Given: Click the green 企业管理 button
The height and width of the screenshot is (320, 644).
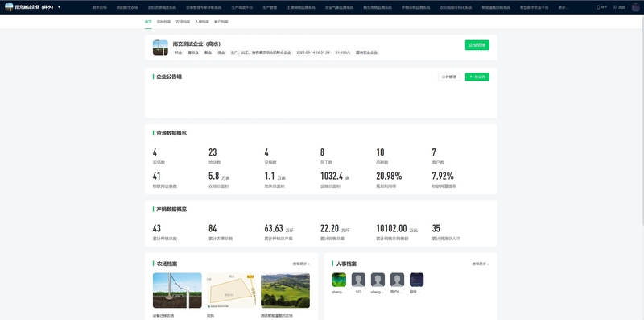Looking at the screenshot, I should click(x=477, y=45).
